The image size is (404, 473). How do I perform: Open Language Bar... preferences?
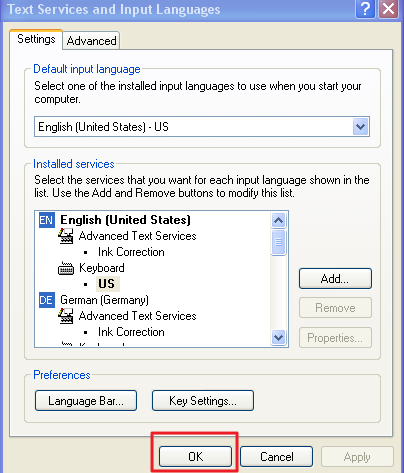point(86,401)
